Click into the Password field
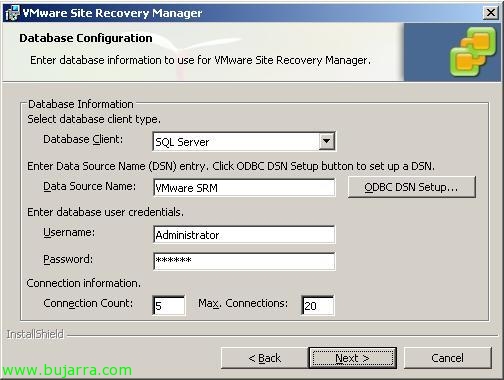504x380 pixels. (x=244, y=261)
